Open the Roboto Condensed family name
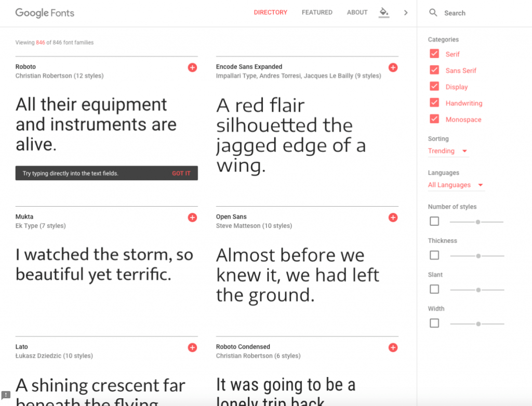Screen dimensions: 532x406 tap(243, 347)
